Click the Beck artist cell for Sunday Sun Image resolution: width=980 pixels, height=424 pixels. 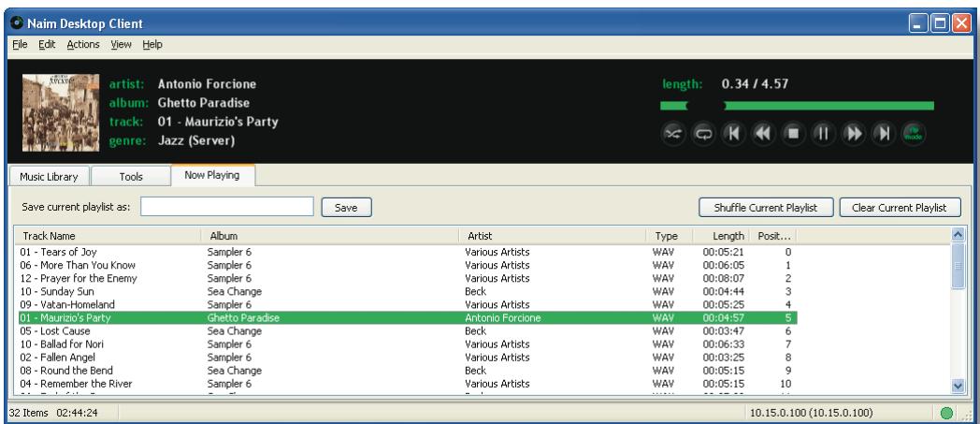[x=476, y=291]
